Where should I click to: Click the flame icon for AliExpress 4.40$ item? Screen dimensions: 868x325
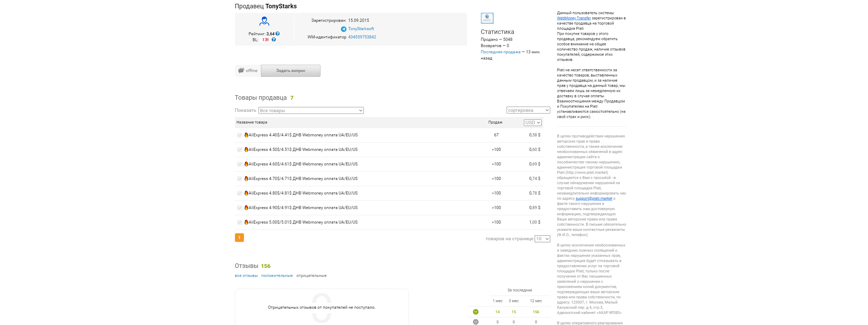[246, 135]
